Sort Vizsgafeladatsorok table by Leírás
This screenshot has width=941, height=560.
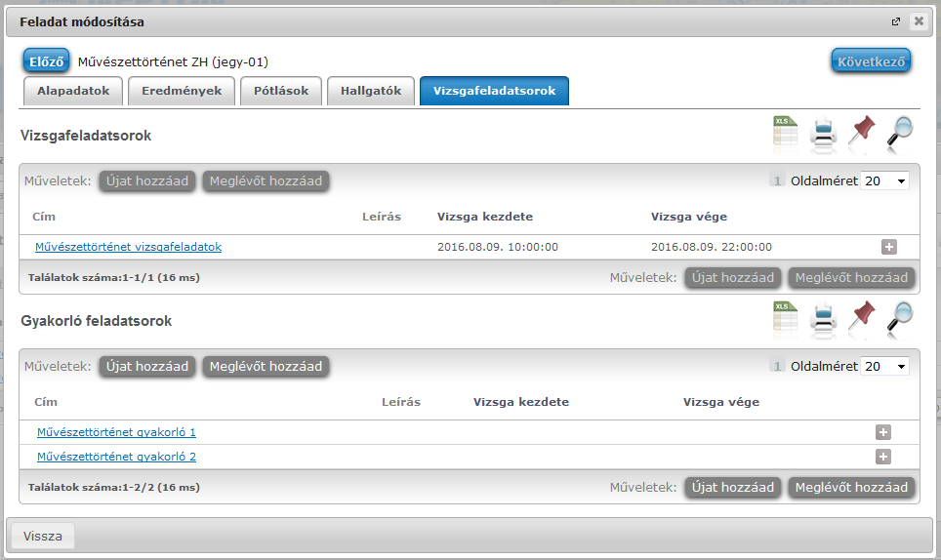(x=382, y=217)
